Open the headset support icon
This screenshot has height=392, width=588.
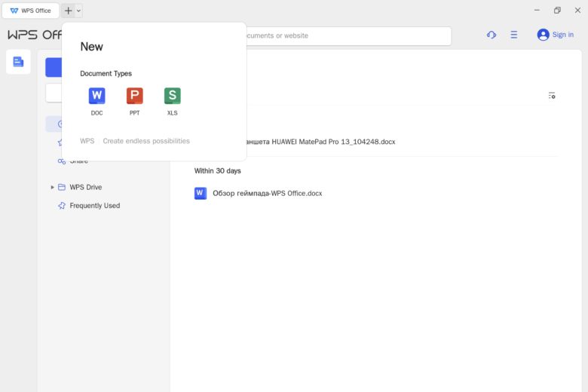point(492,35)
